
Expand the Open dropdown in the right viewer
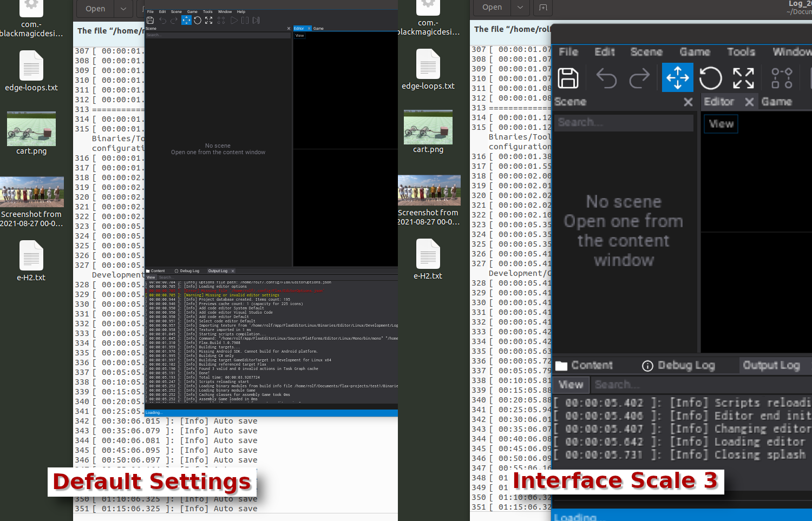(x=520, y=8)
